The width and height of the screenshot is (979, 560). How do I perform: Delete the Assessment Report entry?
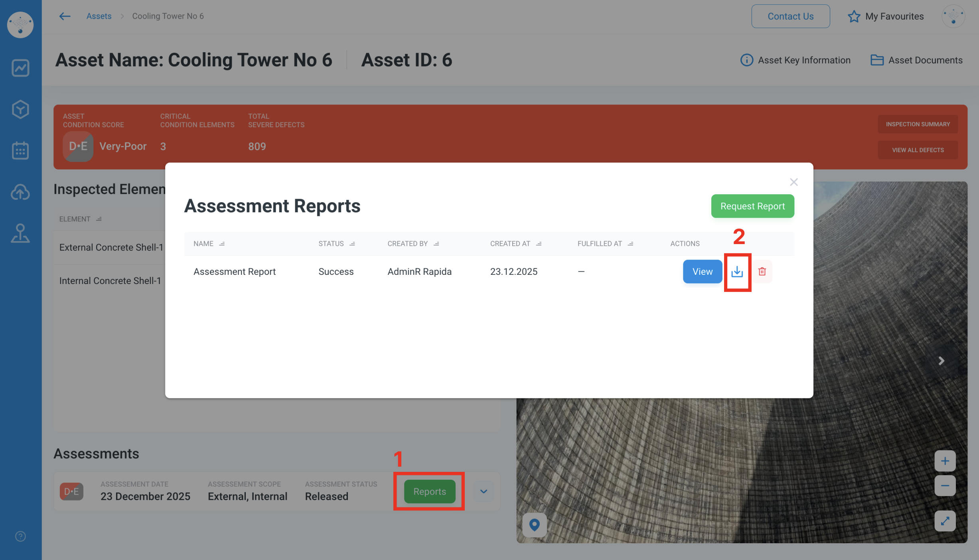(x=762, y=272)
